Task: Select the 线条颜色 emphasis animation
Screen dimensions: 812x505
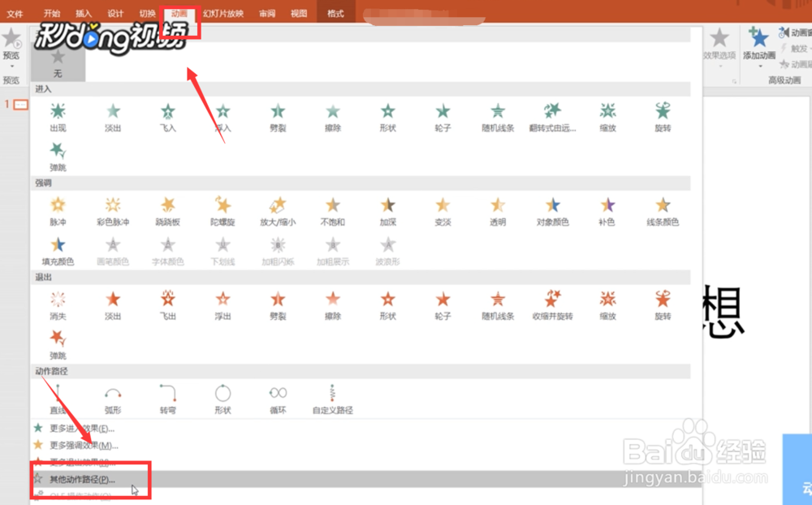Action: (663, 212)
